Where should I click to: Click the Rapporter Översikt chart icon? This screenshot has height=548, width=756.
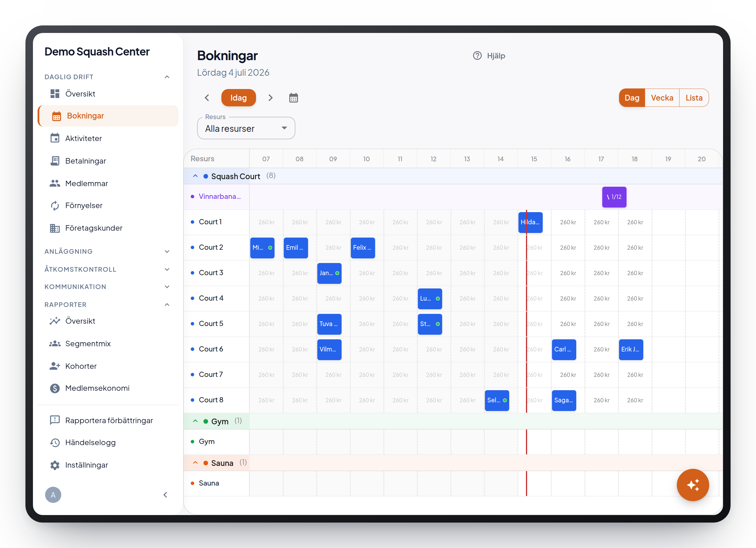55,321
